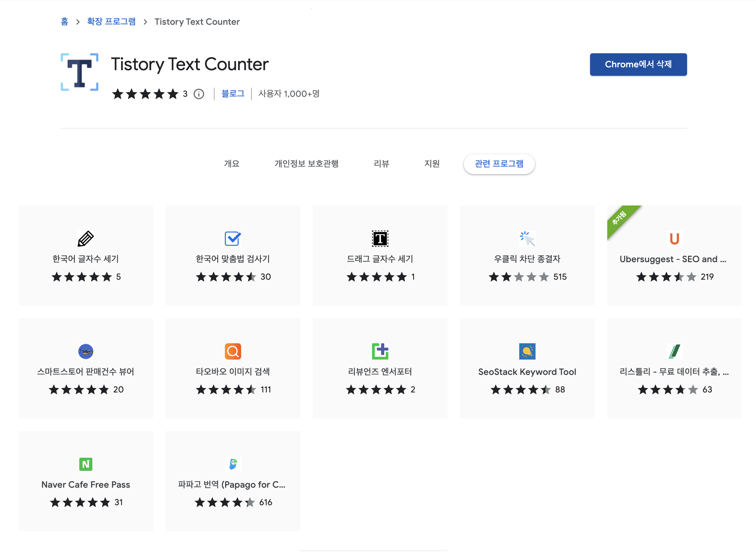Viewport: 756px width, 555px height.
Task: Open the 한국어 글자수 세기 pencil icon
Action: pyautogui.click(x=85, y=239)
